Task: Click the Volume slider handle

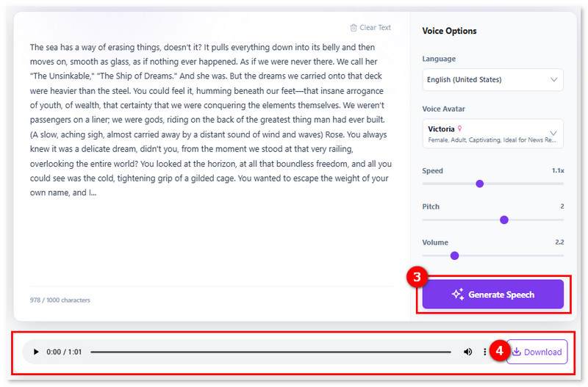Action: click(x=454, y=256)
